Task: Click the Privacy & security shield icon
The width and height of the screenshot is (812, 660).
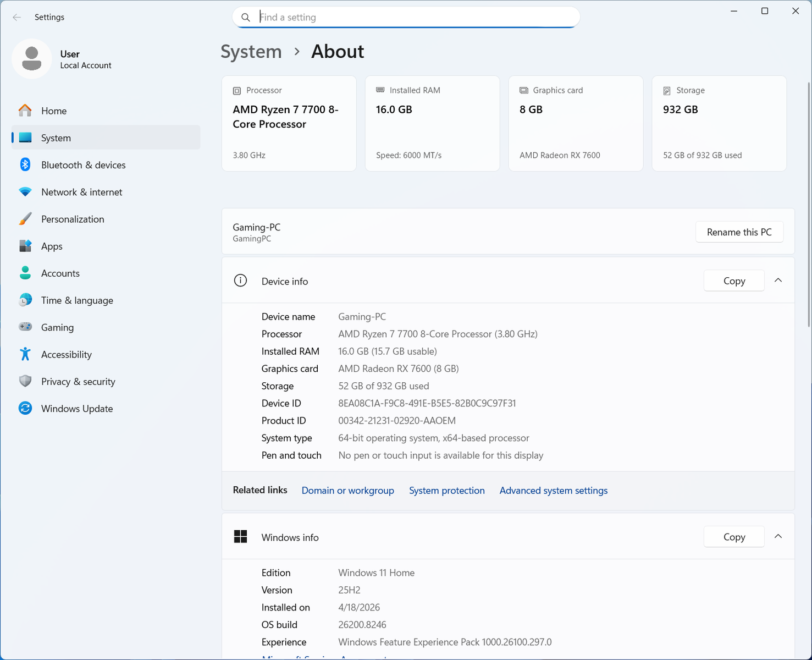Action: tap(25, 381)
